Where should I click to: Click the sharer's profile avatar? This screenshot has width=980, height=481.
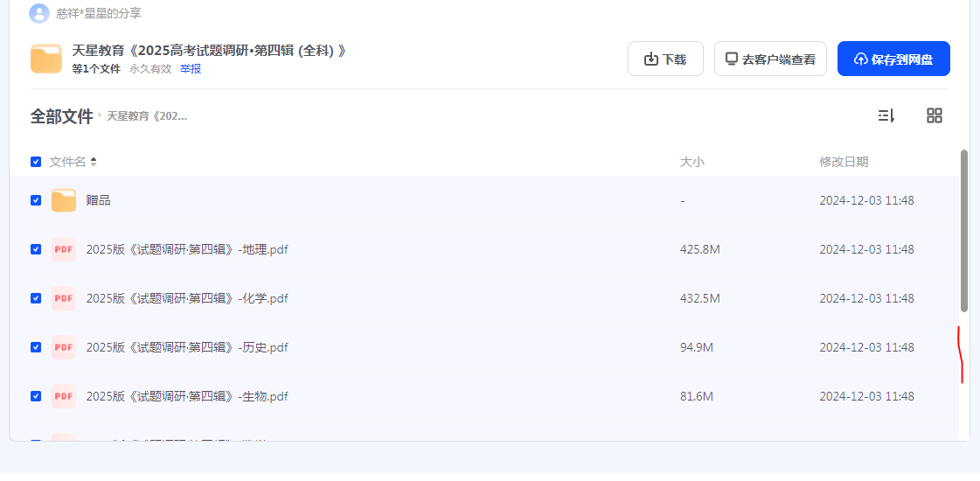coord(39,13)
